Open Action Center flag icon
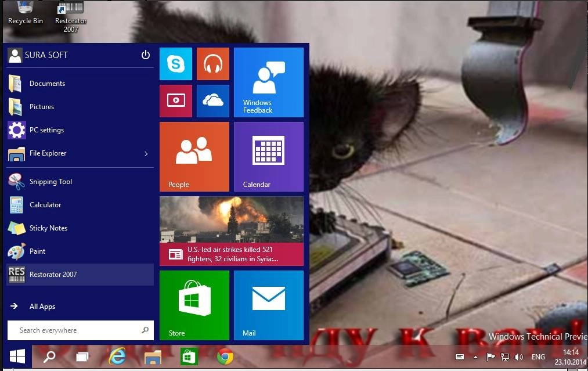 [x=490, y=356]
